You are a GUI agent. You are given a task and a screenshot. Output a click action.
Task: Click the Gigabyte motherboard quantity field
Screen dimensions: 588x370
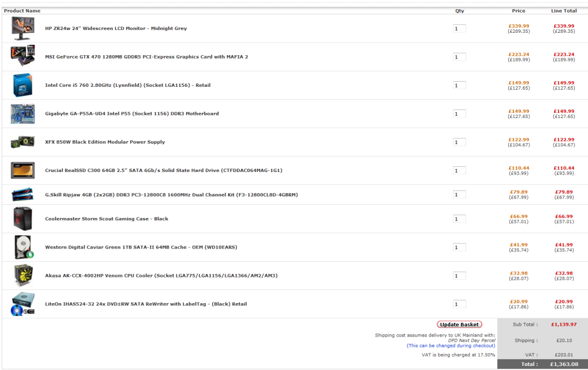coord(459,114)
